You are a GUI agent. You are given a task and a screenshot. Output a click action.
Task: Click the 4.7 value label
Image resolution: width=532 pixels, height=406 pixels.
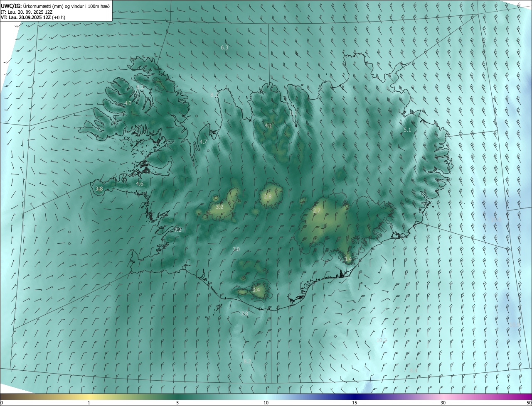203,142
